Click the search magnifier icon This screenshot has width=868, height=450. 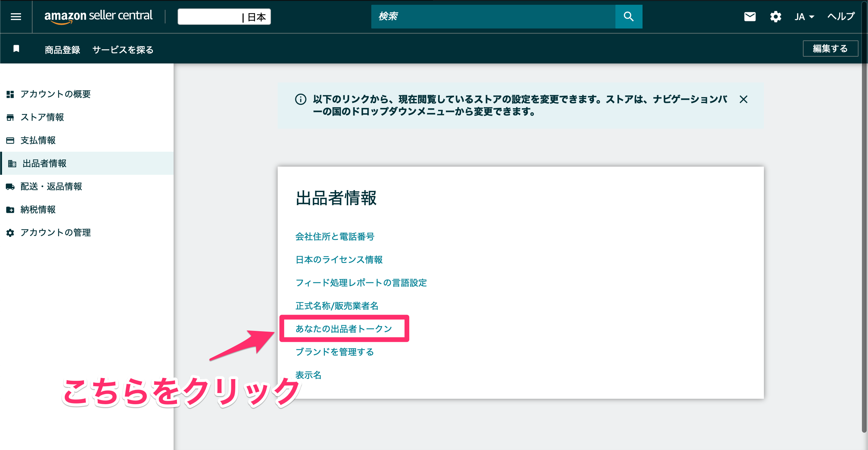[628, 16]
